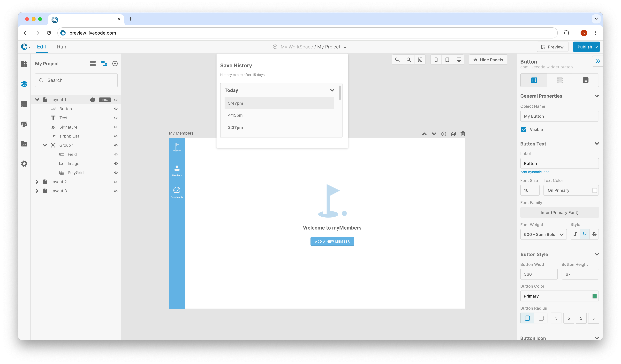Click the zoom in magnifier icon
This screenshot has width=621, height=364.
[x=397, y=60]
